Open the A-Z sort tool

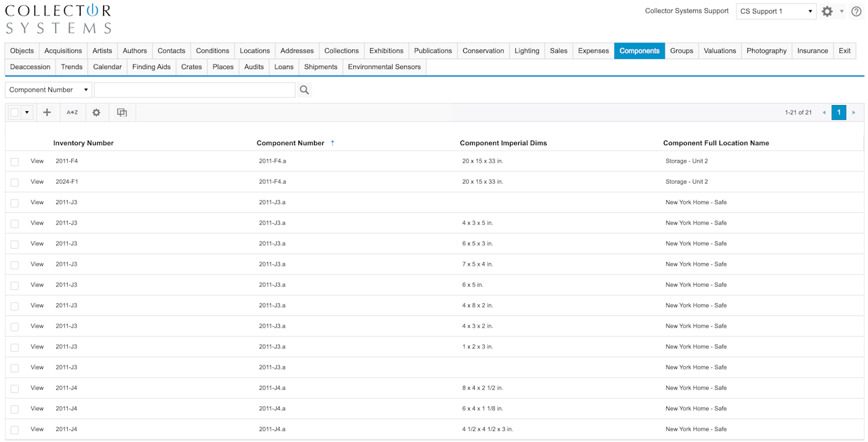click(x=72, y=113)
